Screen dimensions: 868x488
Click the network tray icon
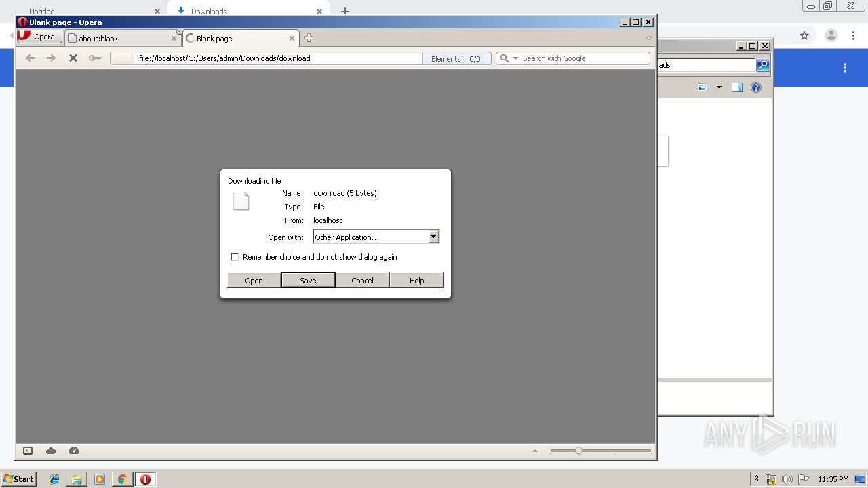pyautogui.click(x=771, y=479)
